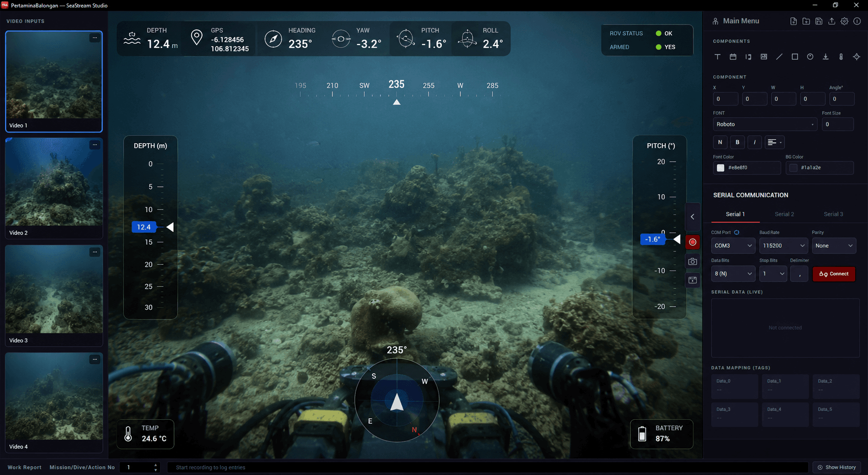This screenshot has width=868, height=475.
Task: Click the Font Color swatch
Action: tap(721, 168)
